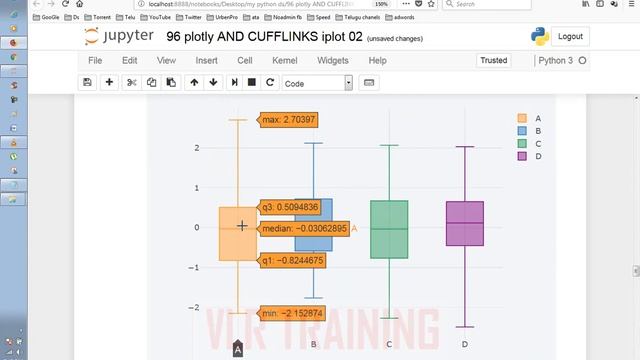
Task: Open the Firefox hamburger menu
Action: tap(631, 4)
